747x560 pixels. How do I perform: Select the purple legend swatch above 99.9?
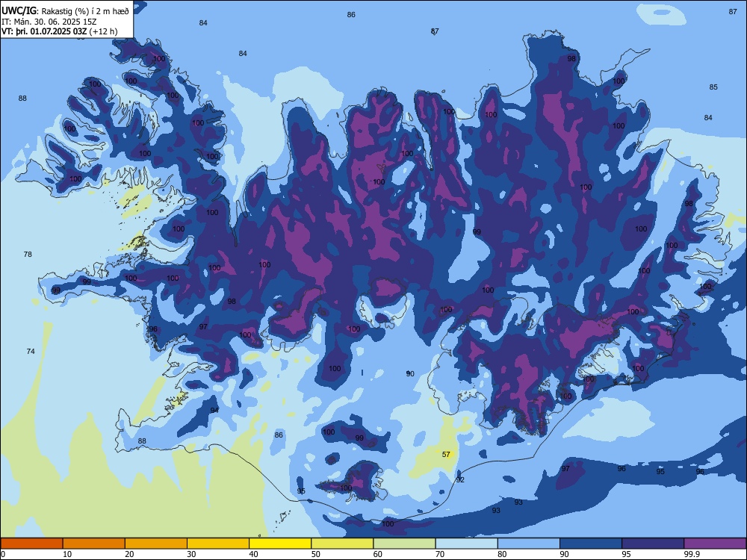(715, 544)
